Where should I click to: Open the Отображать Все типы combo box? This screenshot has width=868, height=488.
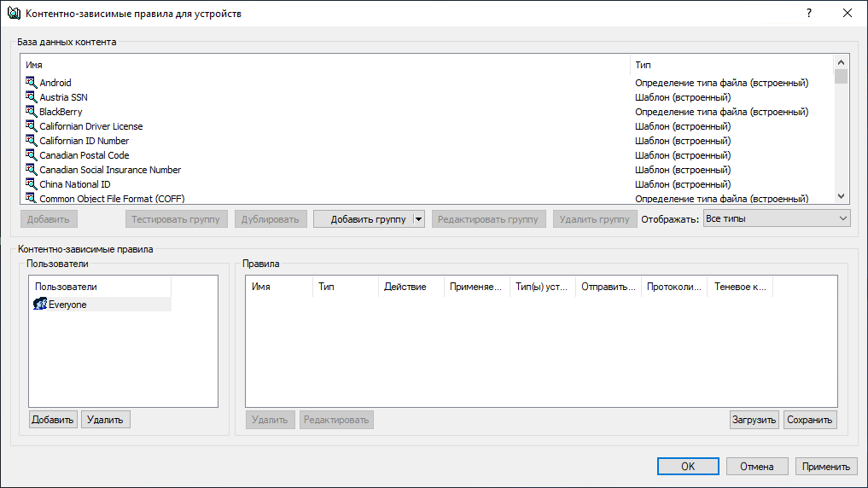click(777, 218)
